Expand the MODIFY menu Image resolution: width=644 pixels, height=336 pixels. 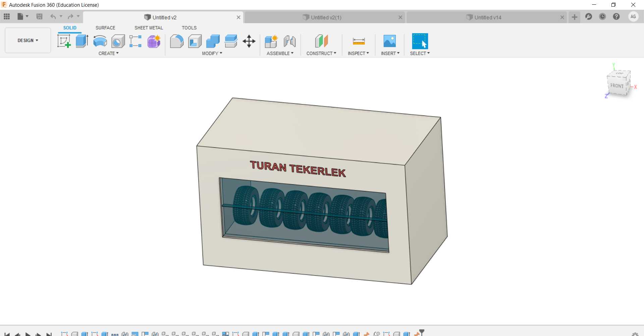tap(212, 53)
